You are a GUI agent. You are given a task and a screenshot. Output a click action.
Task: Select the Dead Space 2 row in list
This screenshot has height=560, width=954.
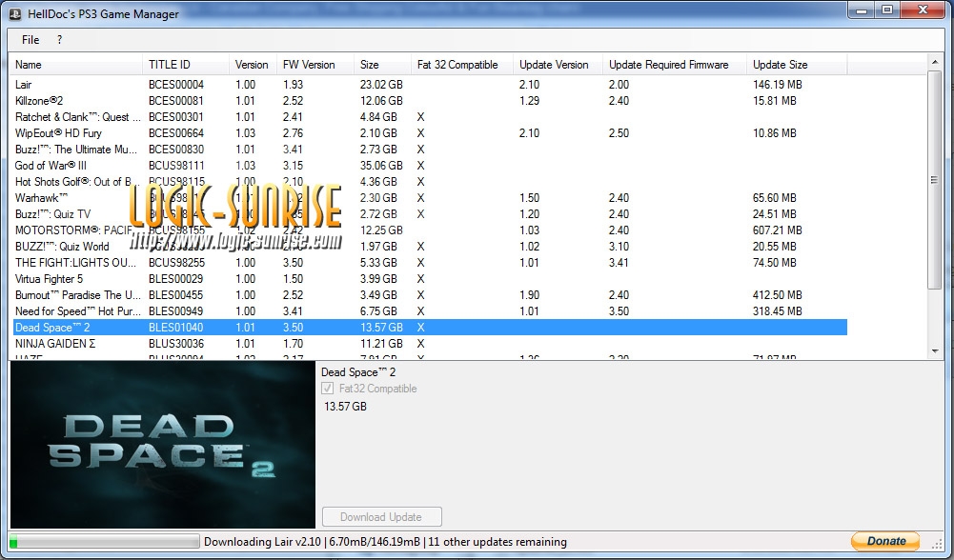click(430, 327)
